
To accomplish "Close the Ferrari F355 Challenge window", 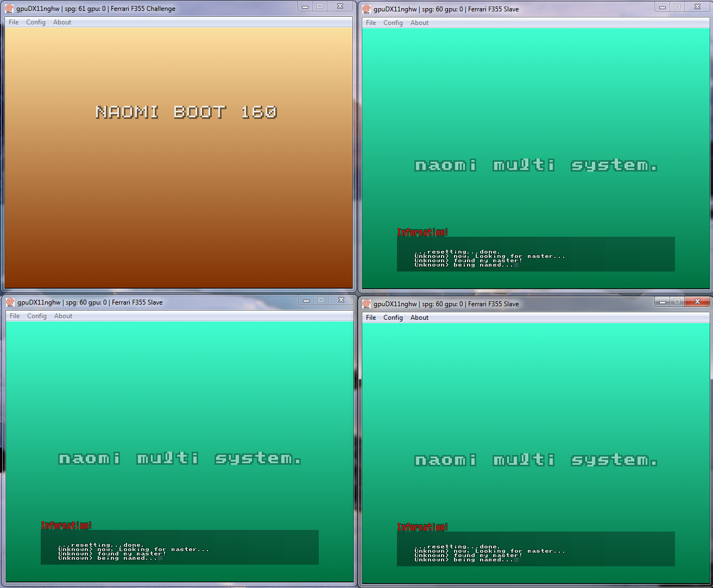I will point(340,7).
